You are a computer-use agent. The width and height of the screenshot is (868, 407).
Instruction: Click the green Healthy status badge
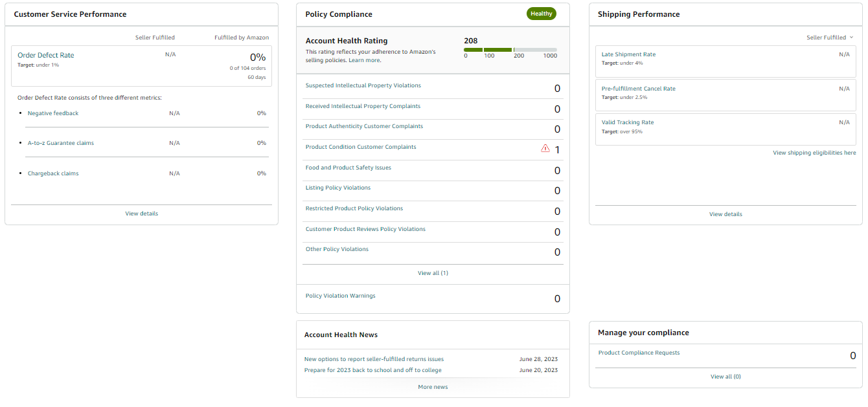pyautogui.click(x=542, y=14)
